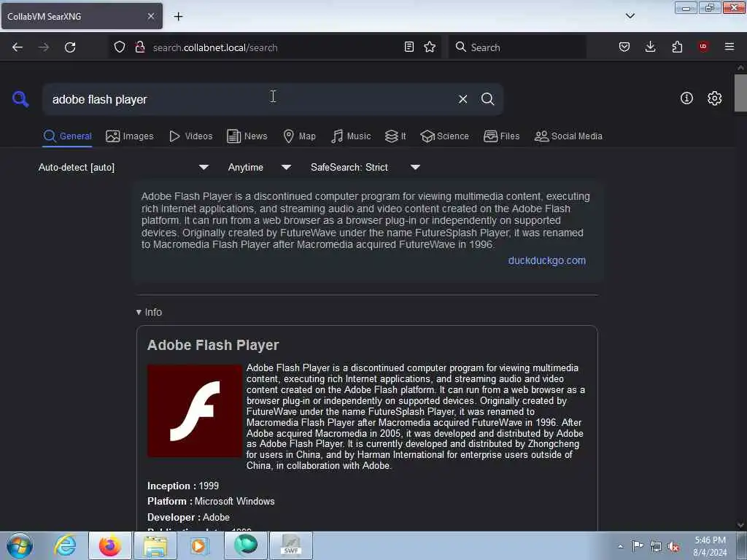The image size is (747, 560).
Task: Switch to the Science category
Action: click(444, 136)
